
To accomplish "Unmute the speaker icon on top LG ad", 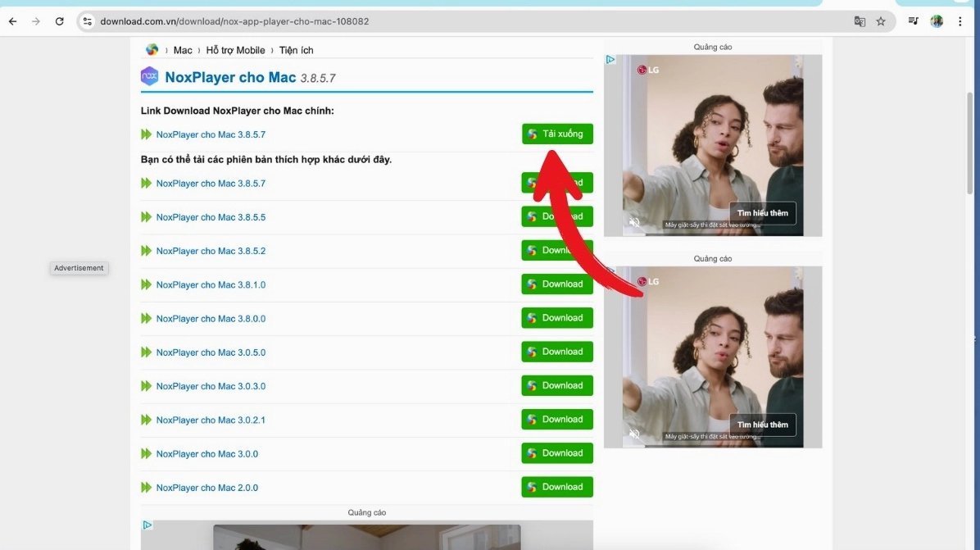I will [634, 221].
